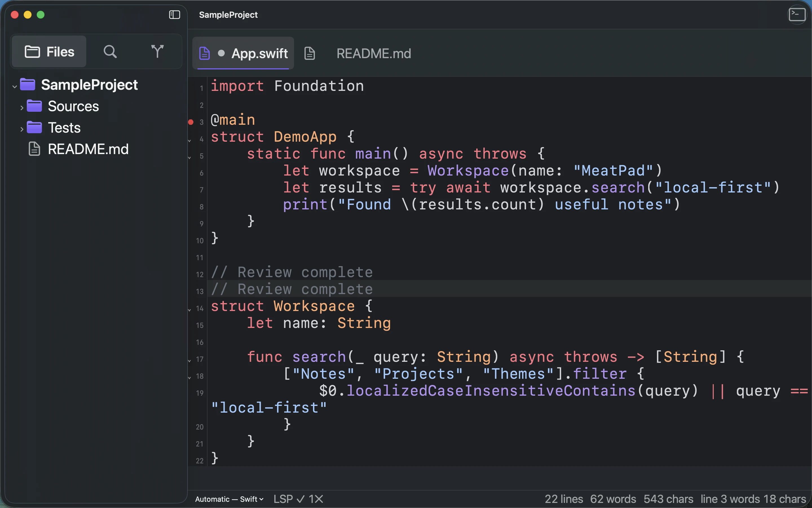The width and height of the screenshot is (812, 508).
Task: Click the line 3 words 18 chars status
Action: pyautogui.click(x=753, y=499)
